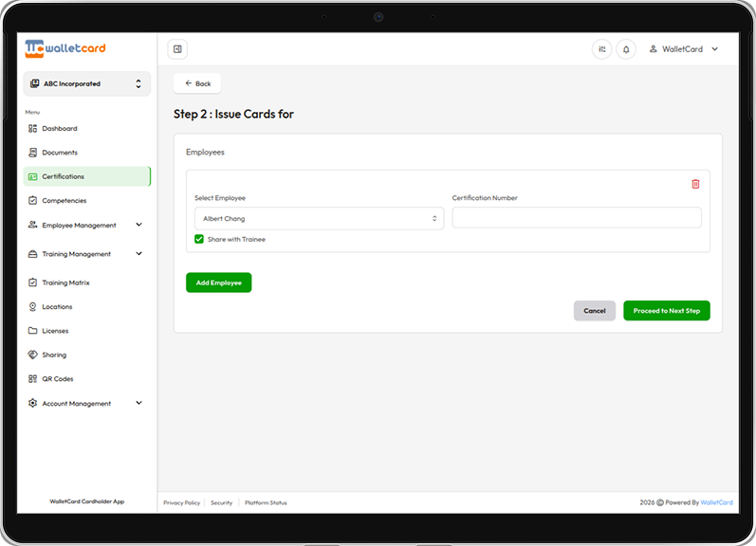
Task: Uncheck Share with Trainee checkbox
Action: [x=198, y=239]
